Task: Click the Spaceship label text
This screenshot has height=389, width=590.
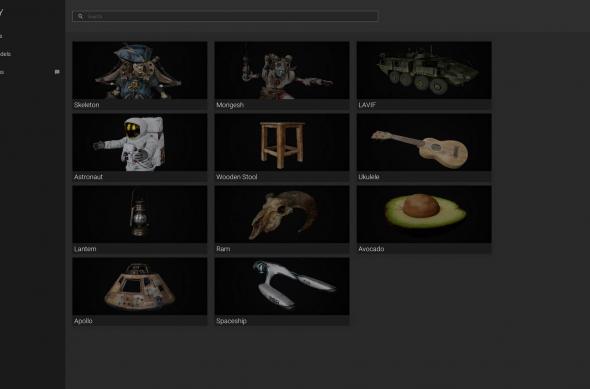Action: tap(231, 321)
